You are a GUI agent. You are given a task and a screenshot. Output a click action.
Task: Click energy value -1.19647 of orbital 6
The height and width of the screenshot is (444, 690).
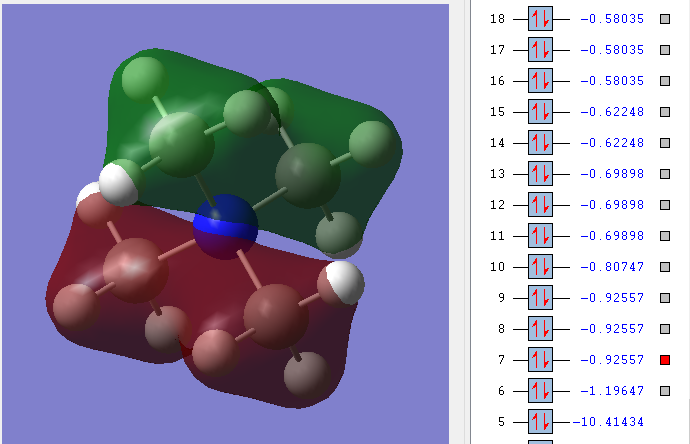tap(612, 391)
